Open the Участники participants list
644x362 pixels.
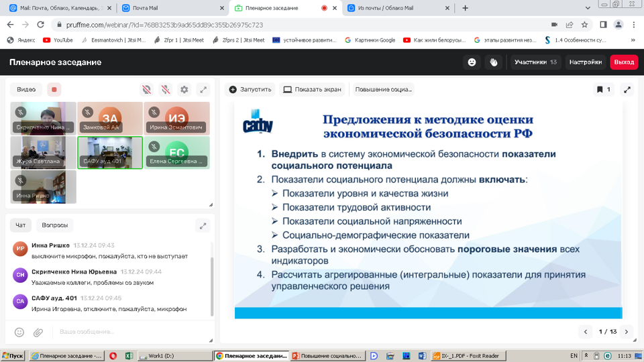pyautogui.click(x=535, y=62)
